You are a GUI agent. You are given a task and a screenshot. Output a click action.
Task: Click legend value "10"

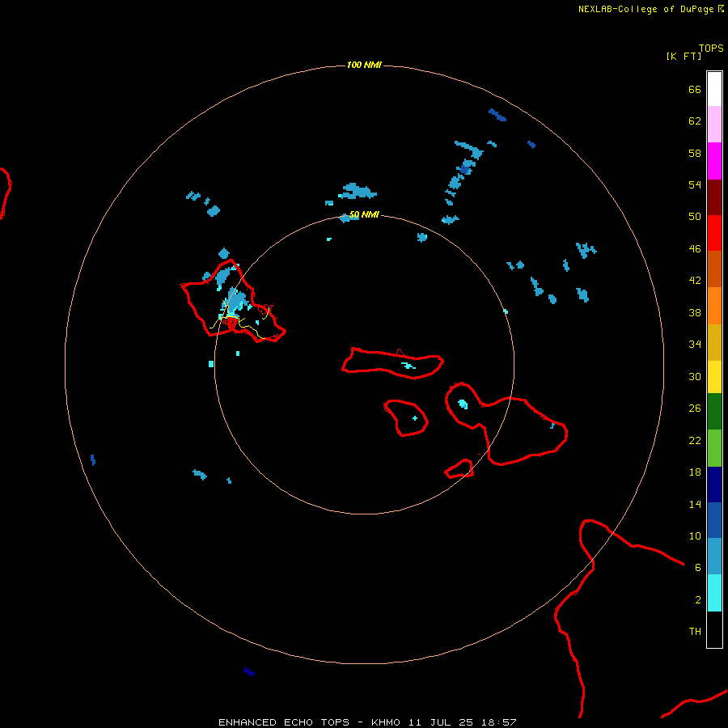(695, 535)
